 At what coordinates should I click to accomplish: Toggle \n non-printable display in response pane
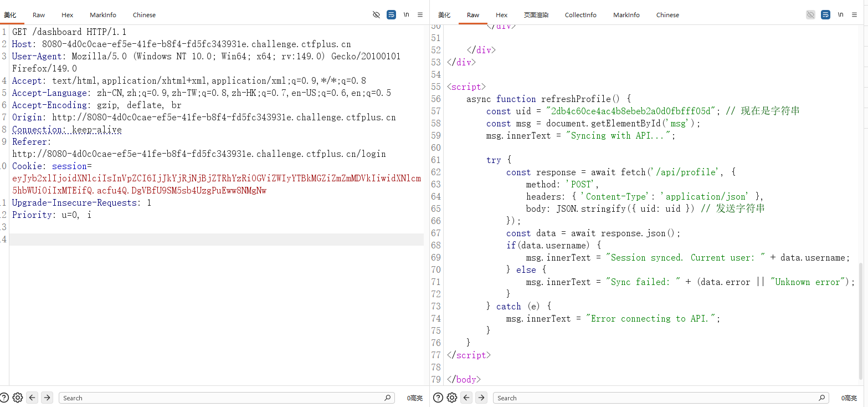tap(840, 15)
